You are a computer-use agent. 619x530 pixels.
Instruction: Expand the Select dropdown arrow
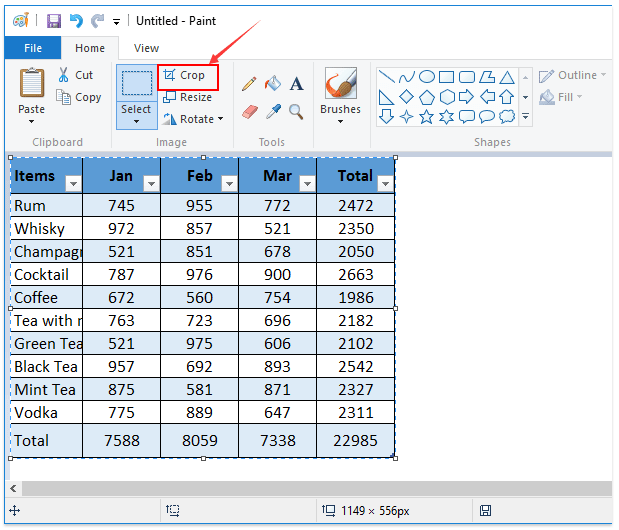[136, 122]
